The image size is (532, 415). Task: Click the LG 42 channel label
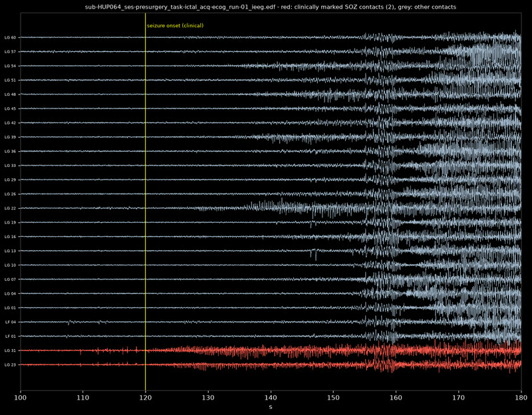(10, 123)
